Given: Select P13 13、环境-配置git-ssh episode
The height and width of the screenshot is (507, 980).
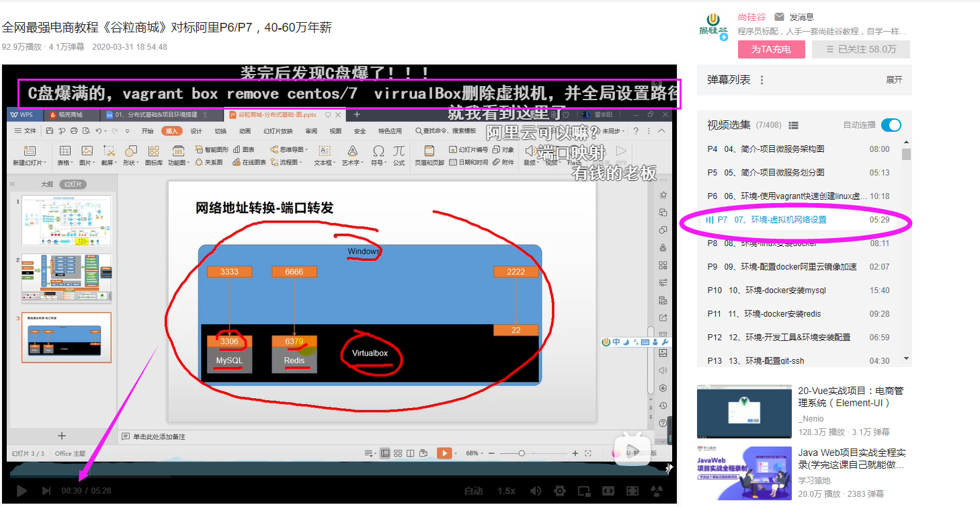Looking at the screenshot, I should pyautogui.click(x=799, y=361).
